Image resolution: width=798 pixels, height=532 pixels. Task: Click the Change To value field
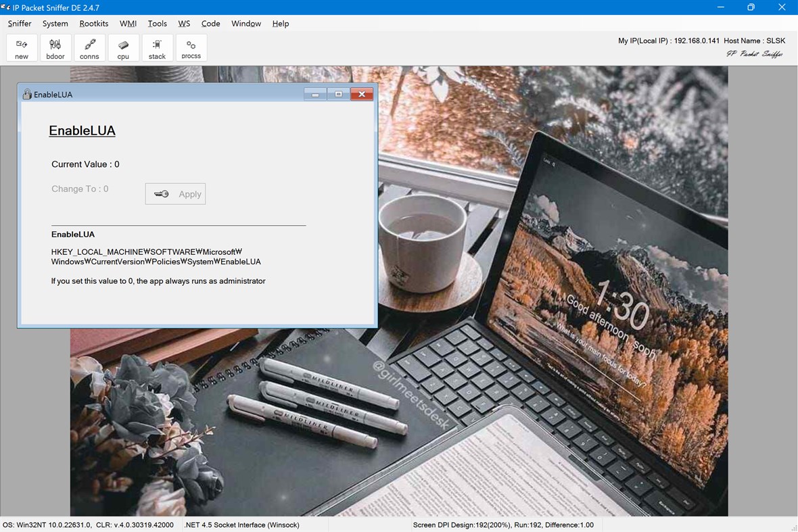(x=80, y=189)
